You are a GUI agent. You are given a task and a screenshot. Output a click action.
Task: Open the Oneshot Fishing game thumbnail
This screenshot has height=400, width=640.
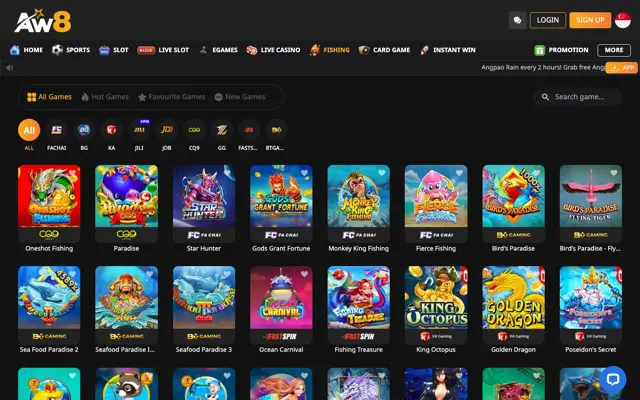click(x=49, y=196)
